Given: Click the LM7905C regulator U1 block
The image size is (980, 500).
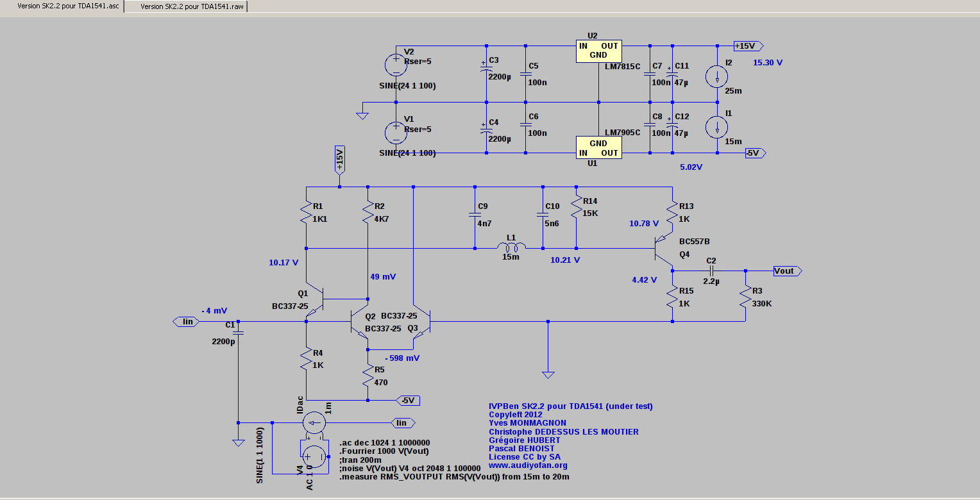Looking at the screenshot, I should click(599, 147).
